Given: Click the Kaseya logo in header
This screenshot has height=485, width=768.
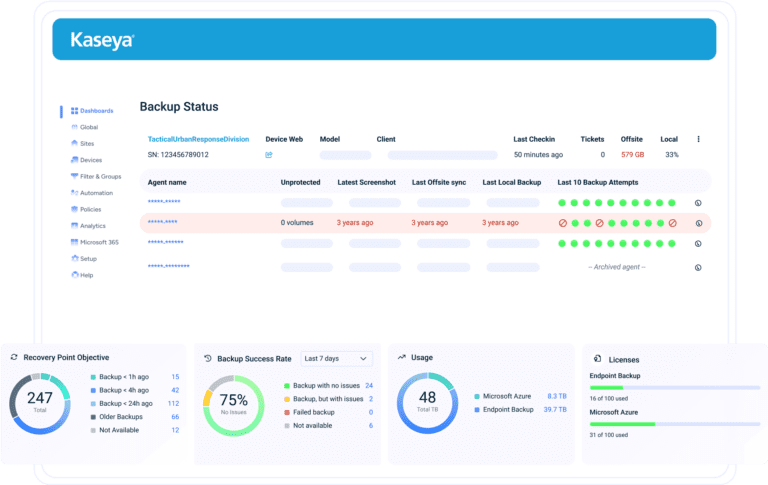Looking at the screenshot, I should click(x=102, y=40).
